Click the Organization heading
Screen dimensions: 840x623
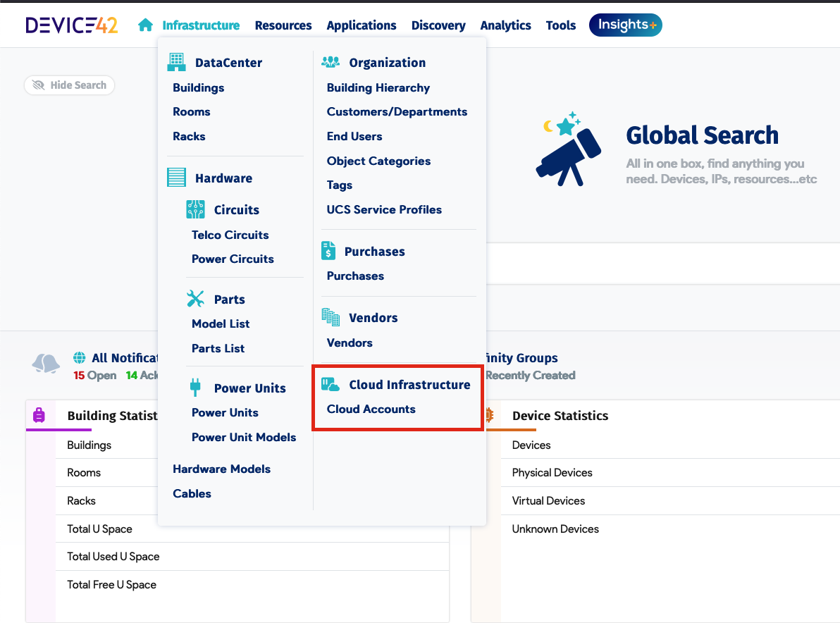click(388, 63)
